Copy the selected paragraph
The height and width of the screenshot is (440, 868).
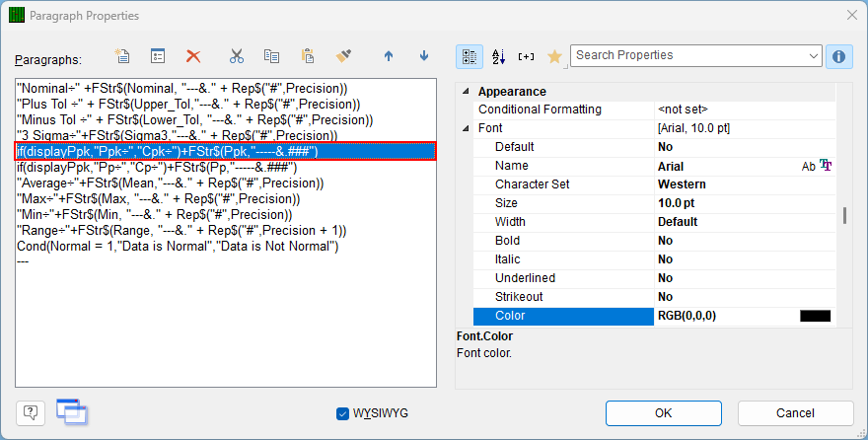pos(272,56)
